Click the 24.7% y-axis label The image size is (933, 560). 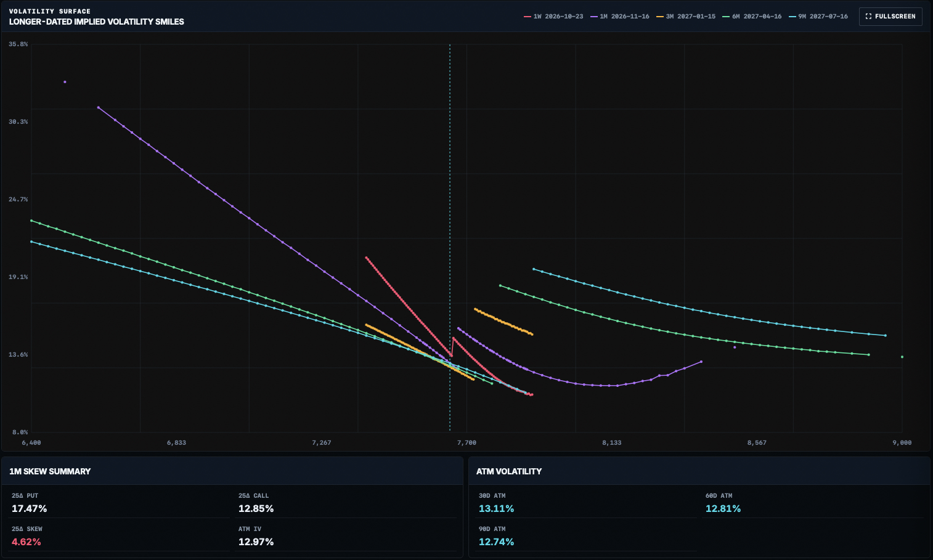(x=18, y=200)
